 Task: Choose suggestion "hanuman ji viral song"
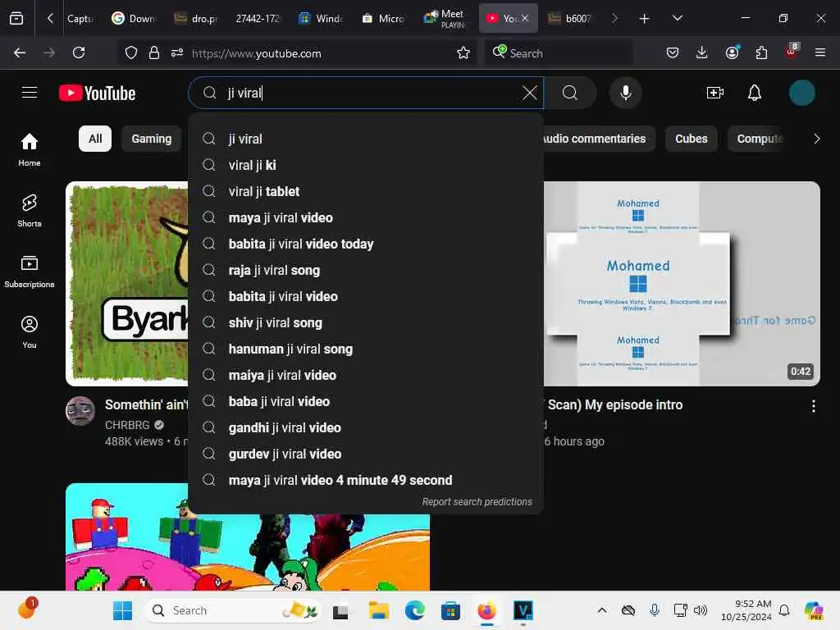(x=366, y=349)
